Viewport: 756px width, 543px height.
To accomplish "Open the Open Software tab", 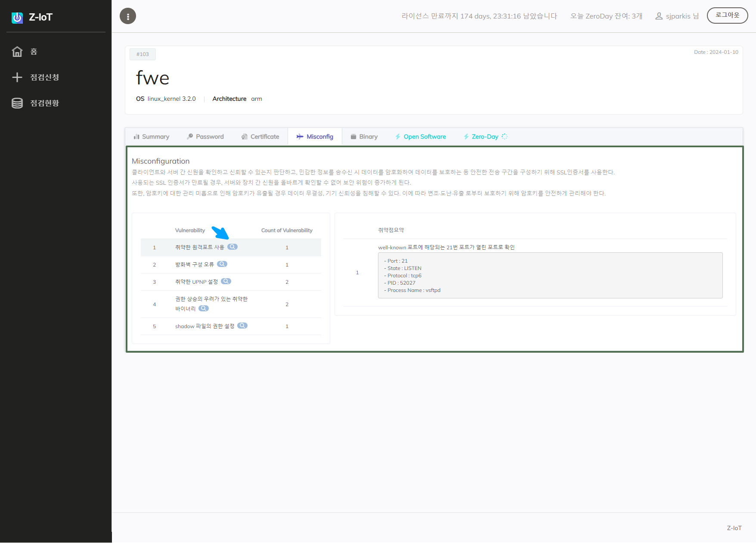I will coord(421,137).
